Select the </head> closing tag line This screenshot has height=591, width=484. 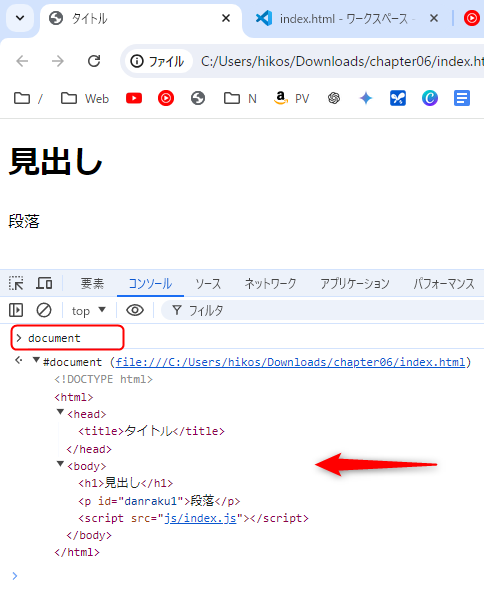89,449
